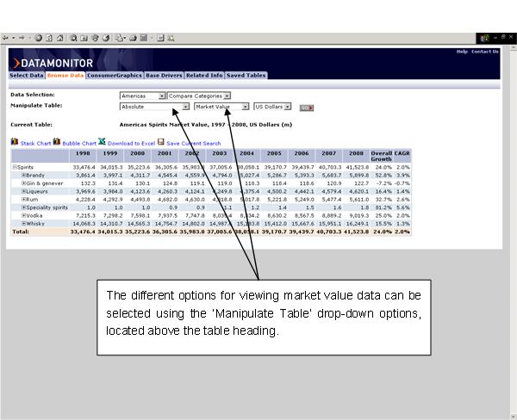517x420 pixels.
Task: Click the Download to Excel link
Action: (x=131, y=144)
